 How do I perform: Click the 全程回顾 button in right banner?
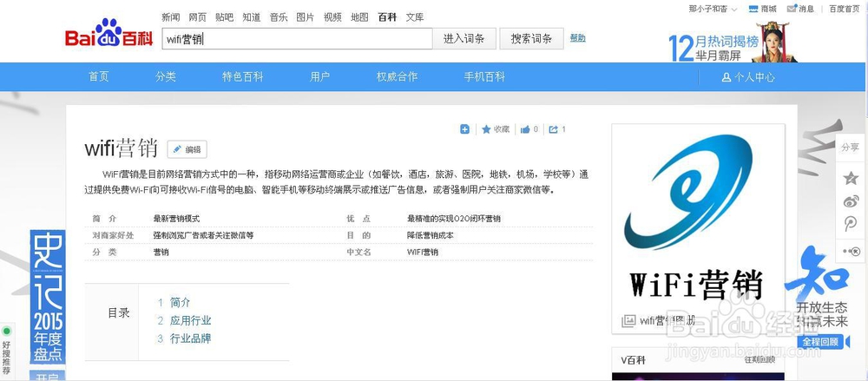(822, 342)
